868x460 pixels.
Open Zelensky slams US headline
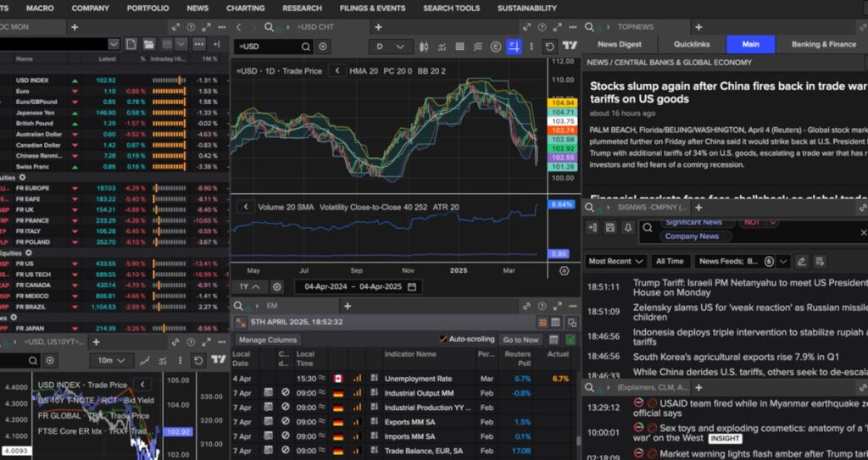point(750,313)
